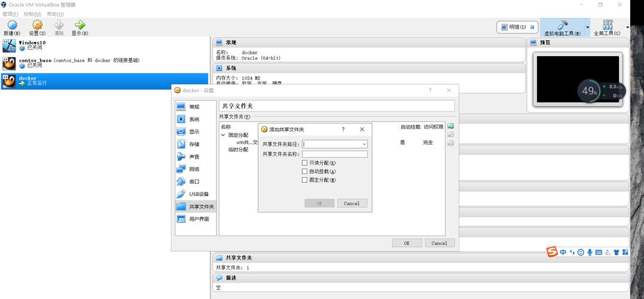Viewport: 644px width, 299px height.
Task: Click the 访问权限 column header
Action: (x=434, y=127)
